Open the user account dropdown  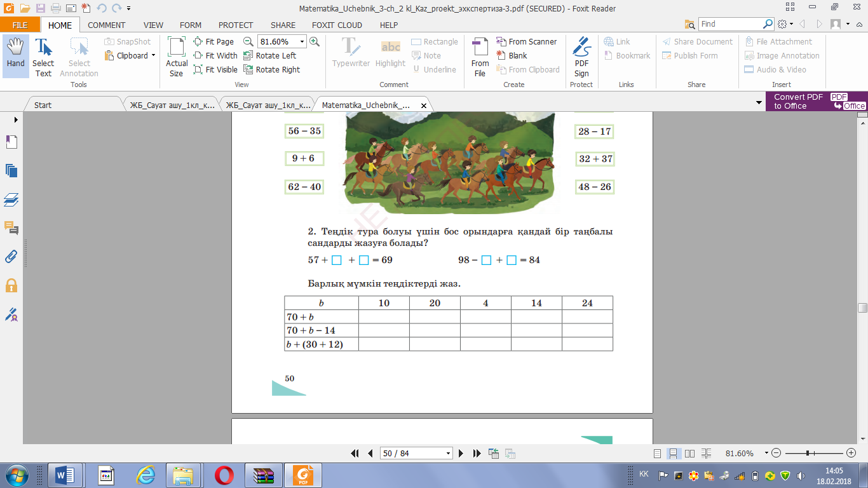point(840,24)
